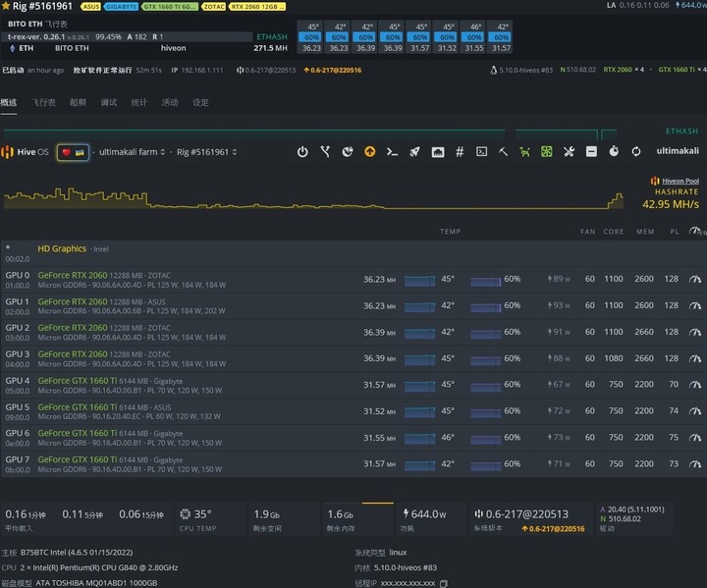Click the stopwatch timer icon

click(x=614, y=151)
